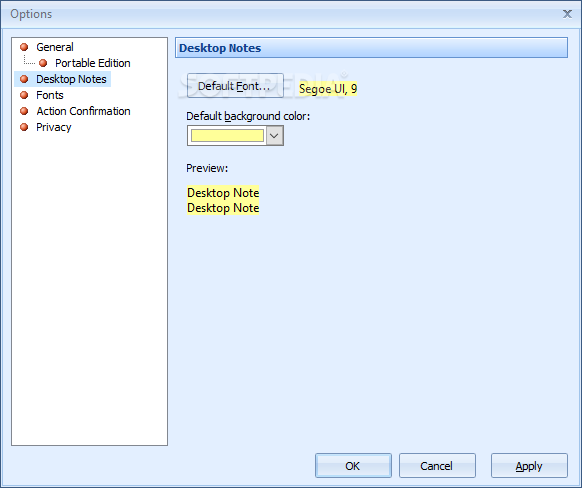Select the General tree item

(55, 47)
